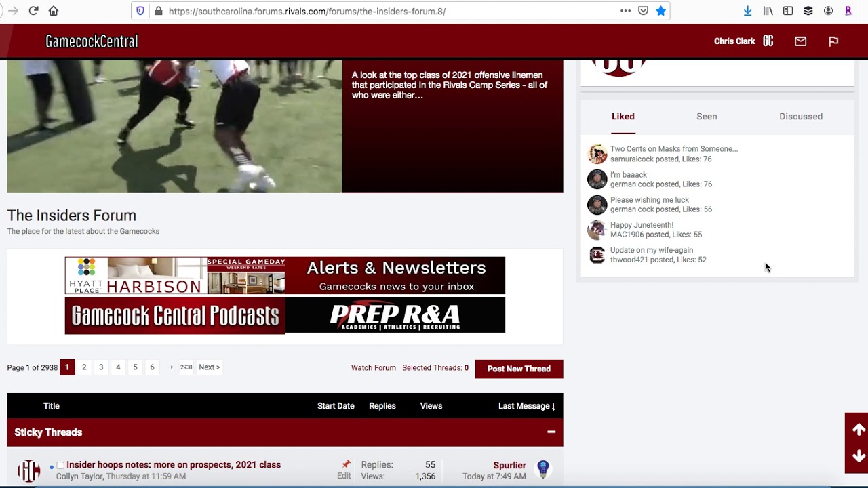Open Chris Clark account menu
This screenshot has width=868, height=488.
[x=734, y=41]
